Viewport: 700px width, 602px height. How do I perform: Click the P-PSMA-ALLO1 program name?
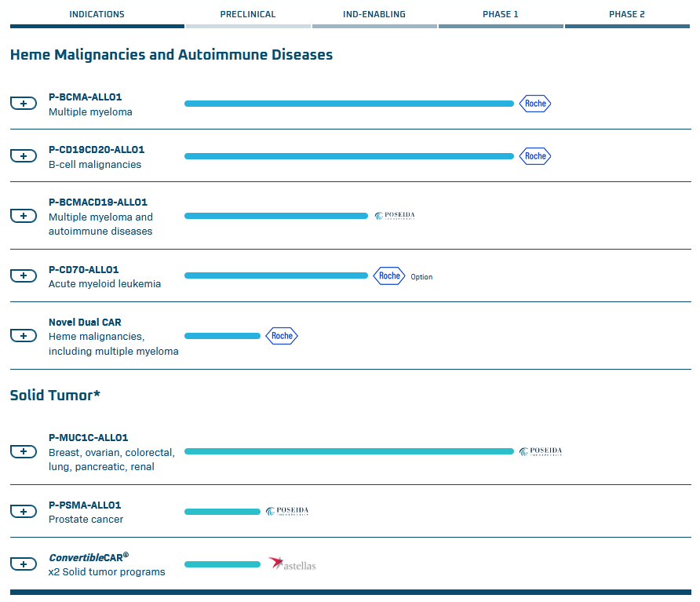coord(85,505)
